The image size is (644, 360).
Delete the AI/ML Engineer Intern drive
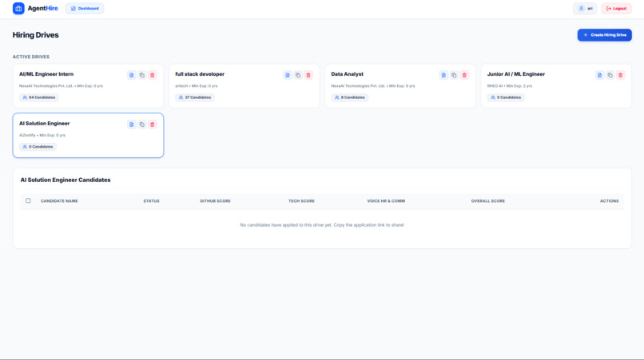pos(153,75)
